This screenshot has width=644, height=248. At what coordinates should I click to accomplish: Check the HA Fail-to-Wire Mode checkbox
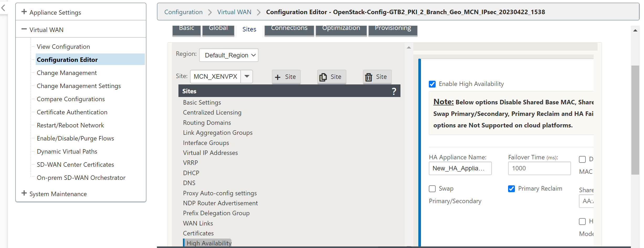pyautogui.click(x=582, y=221)
